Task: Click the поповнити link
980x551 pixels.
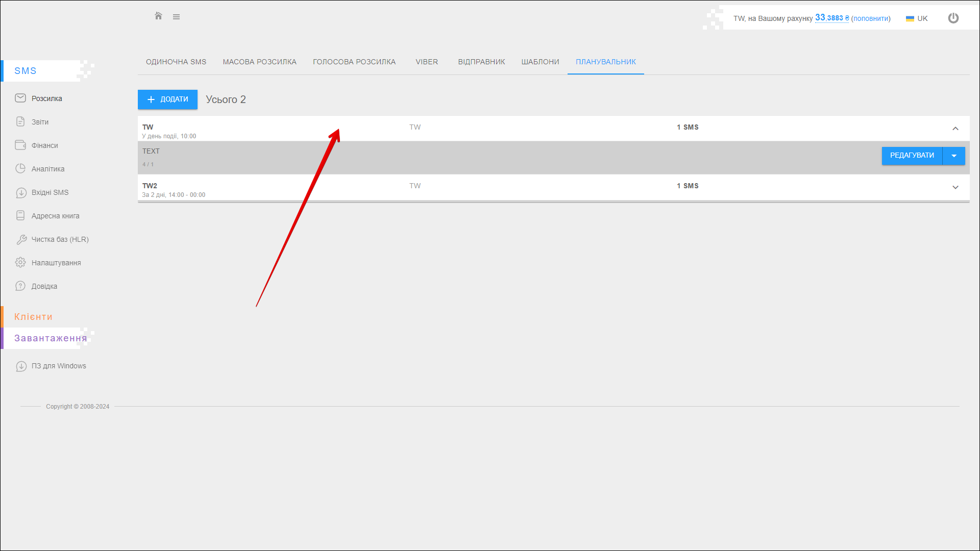Action: click(871, 18)
